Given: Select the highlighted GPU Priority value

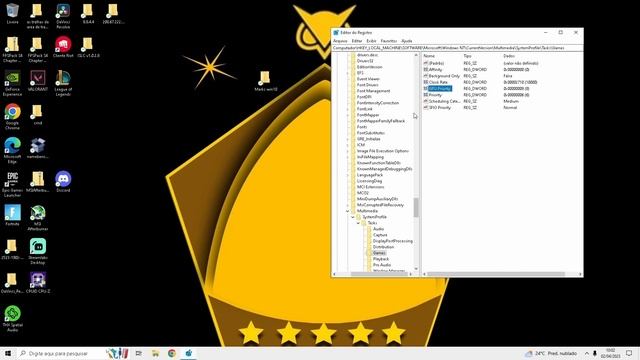Looking at the screenshot, I should pos(440,89).
